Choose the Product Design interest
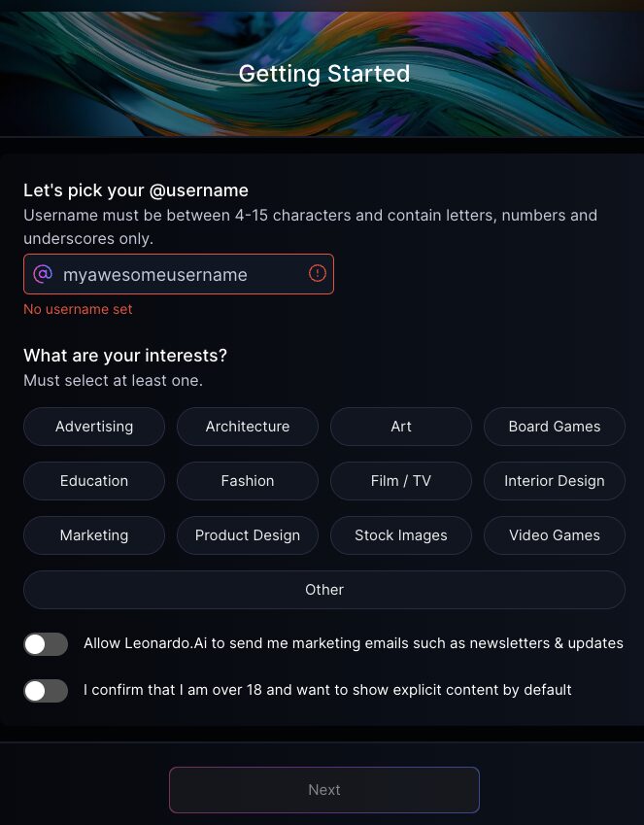Screen dimensions: 644x825 point(248,535)
